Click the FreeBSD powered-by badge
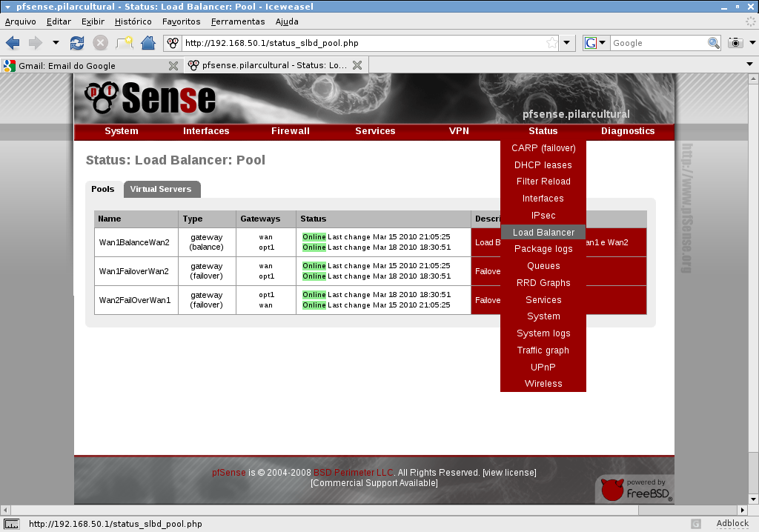This screenshot has height=532, width=759. point(635,489)
